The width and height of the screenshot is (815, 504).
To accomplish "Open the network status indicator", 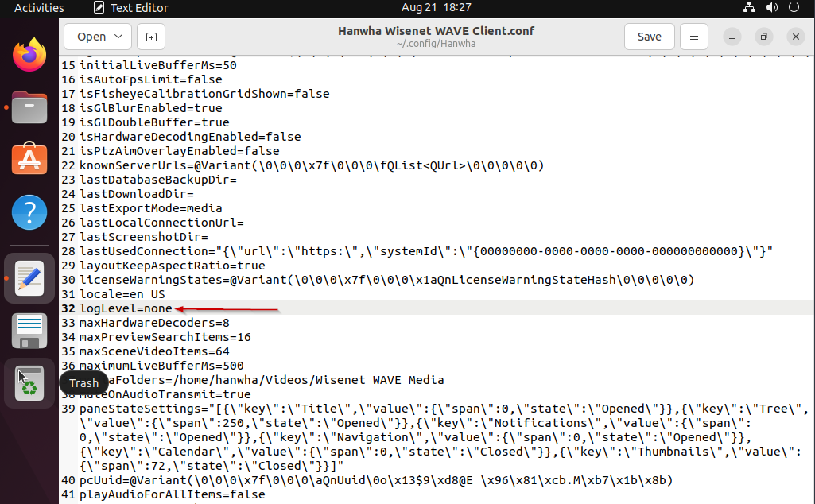I will 749,7.
